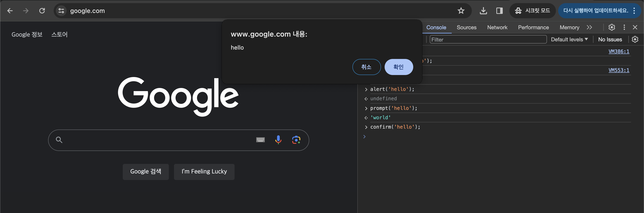The height and width of the screenshot is (213, 644).
Task: Click the Google search box
Action: 178,140
